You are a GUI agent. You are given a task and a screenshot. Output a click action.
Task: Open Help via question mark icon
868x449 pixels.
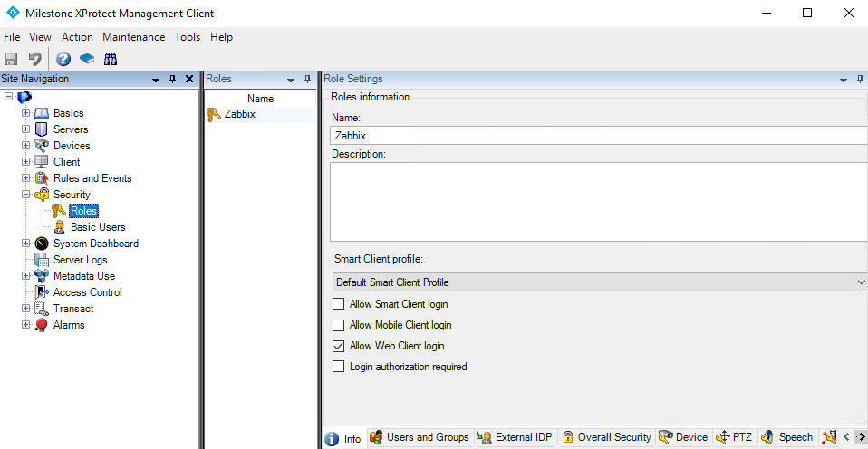click(x=63, y=59)
